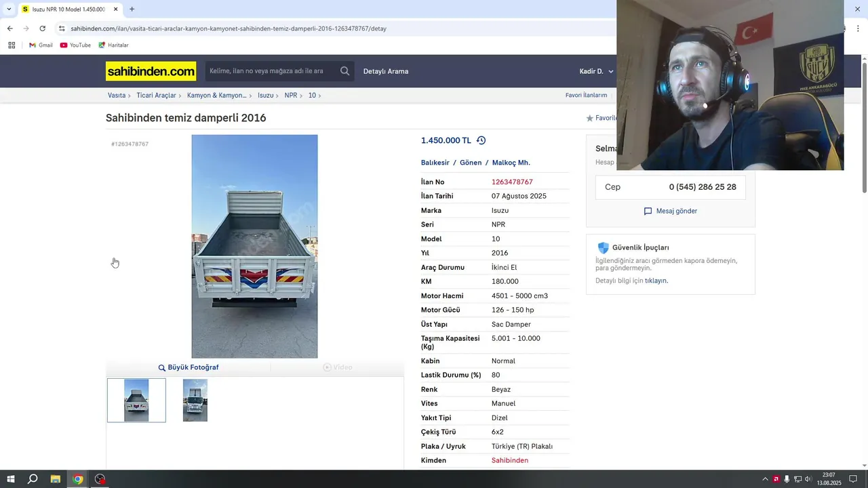Click Vasıta breadcrumb

[117, 96]
